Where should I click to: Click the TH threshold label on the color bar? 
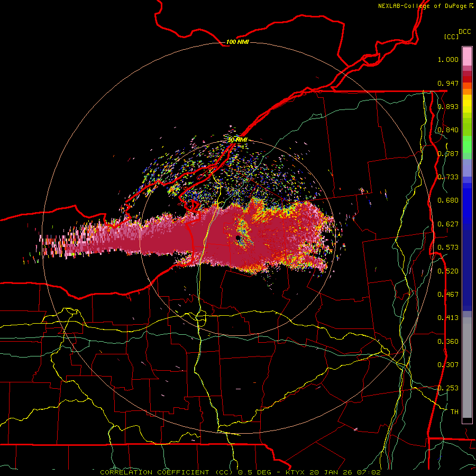(x=454, y=412)
